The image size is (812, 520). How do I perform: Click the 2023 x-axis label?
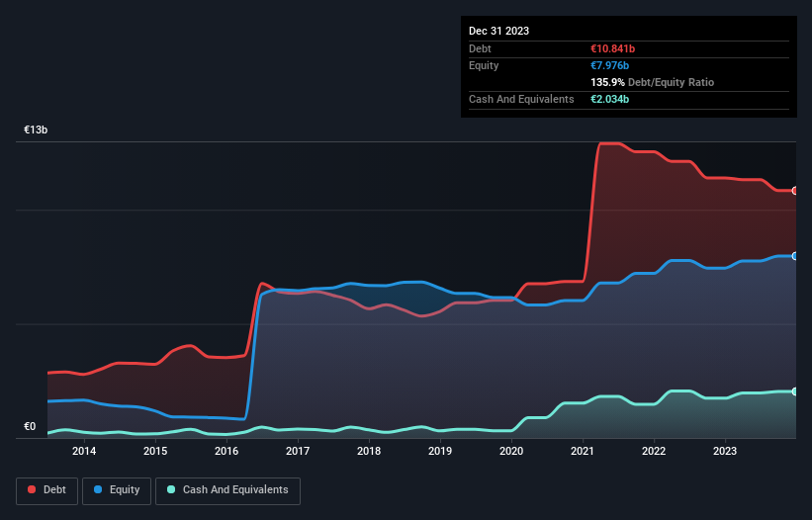pos(725,451)
